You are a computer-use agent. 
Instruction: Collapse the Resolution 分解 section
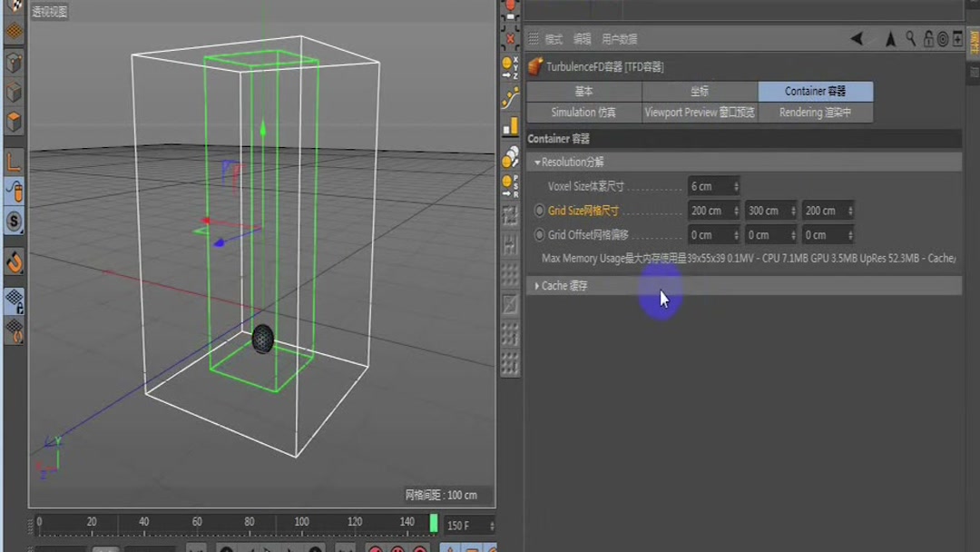539,162
